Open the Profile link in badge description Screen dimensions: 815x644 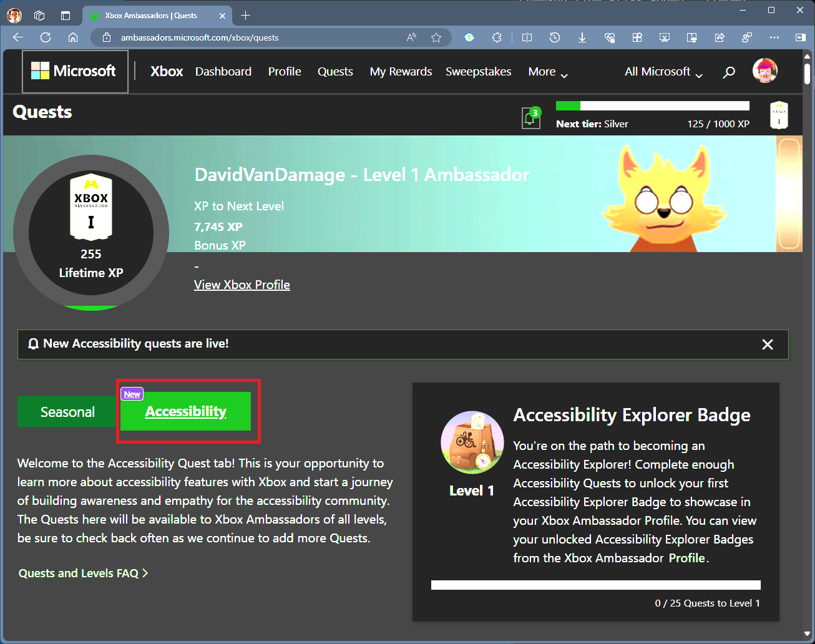687,558
